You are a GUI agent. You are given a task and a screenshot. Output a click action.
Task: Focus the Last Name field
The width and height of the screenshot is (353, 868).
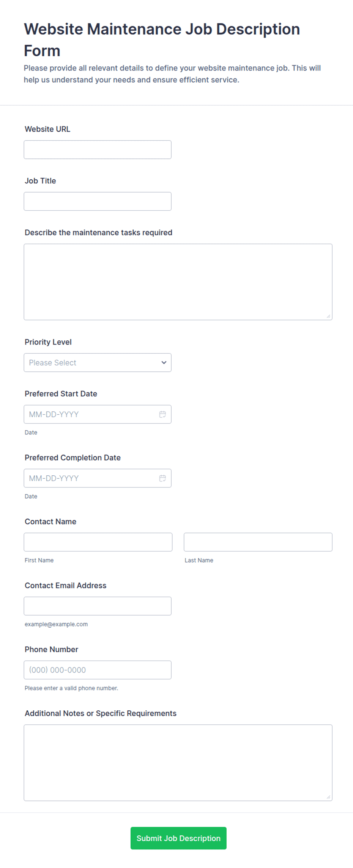[258, 542]
